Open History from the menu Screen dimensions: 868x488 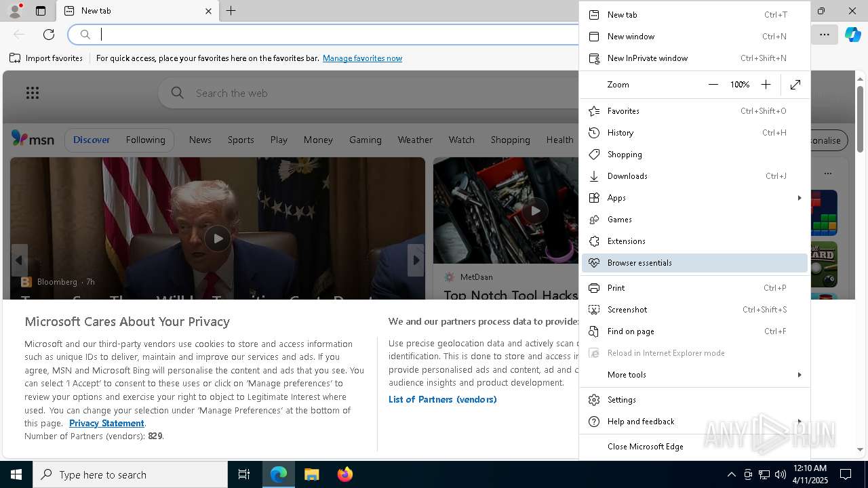(694, 132)
